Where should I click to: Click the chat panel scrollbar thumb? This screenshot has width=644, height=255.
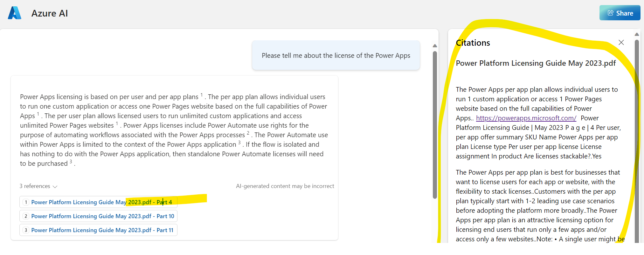point(435,125)
